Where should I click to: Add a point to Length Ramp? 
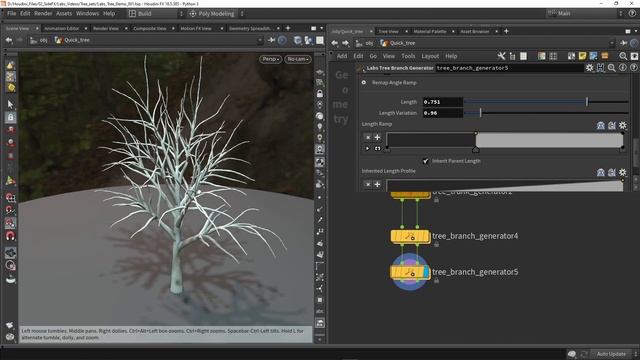(x=377, y=137)
